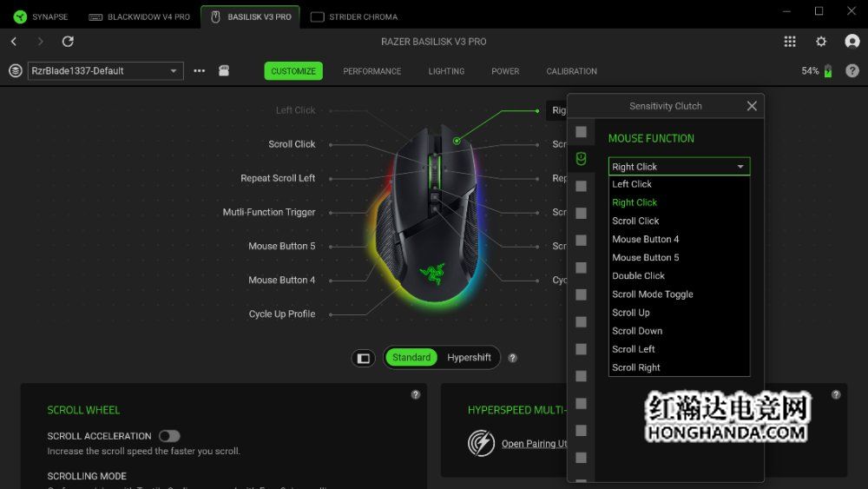The image size is (868, 489).
Task: Open help via the top-right question mark
Action: (852, 71)
